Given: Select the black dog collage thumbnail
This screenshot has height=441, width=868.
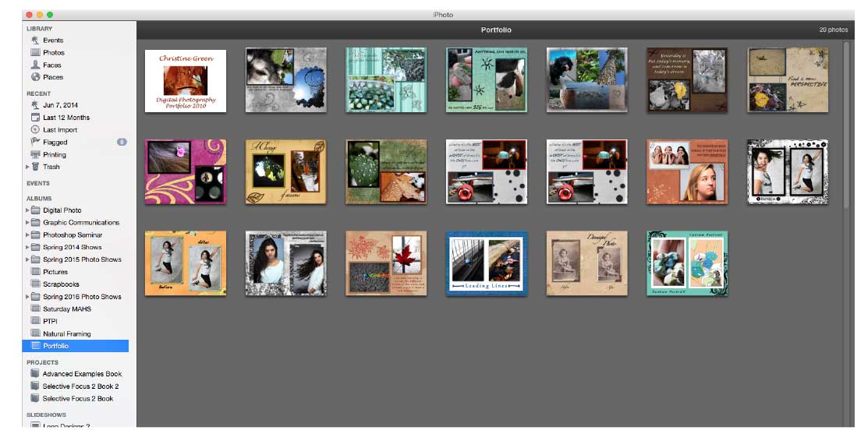Looking at the screenshot, I should click(586, 80).
